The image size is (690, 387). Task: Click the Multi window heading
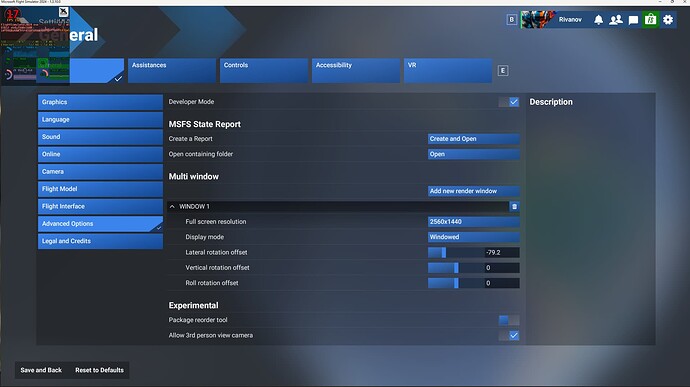pos(194,177)
